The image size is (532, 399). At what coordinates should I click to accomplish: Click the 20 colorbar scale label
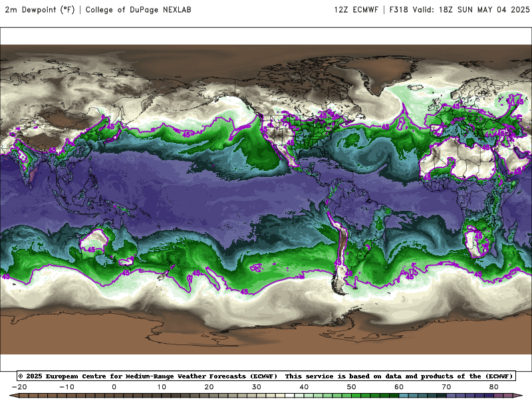(x=209, y=387)
